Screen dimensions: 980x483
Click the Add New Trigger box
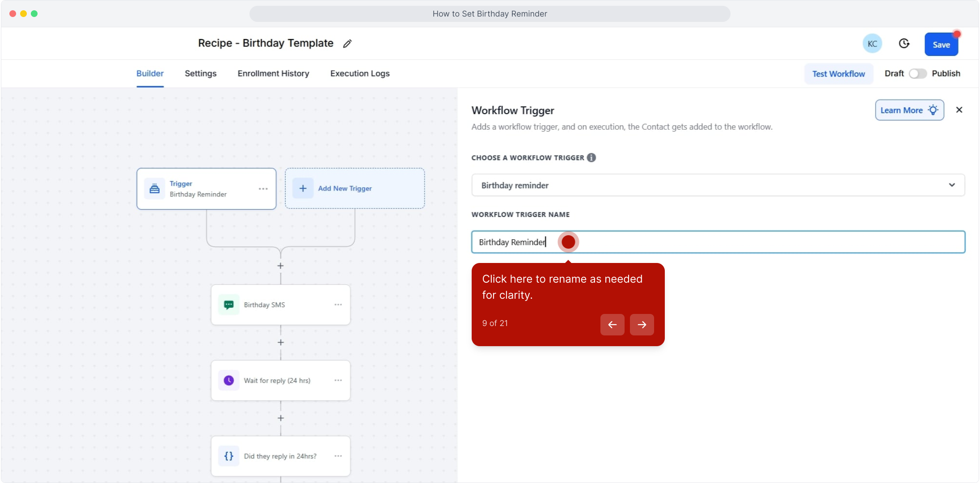(355, 189)
